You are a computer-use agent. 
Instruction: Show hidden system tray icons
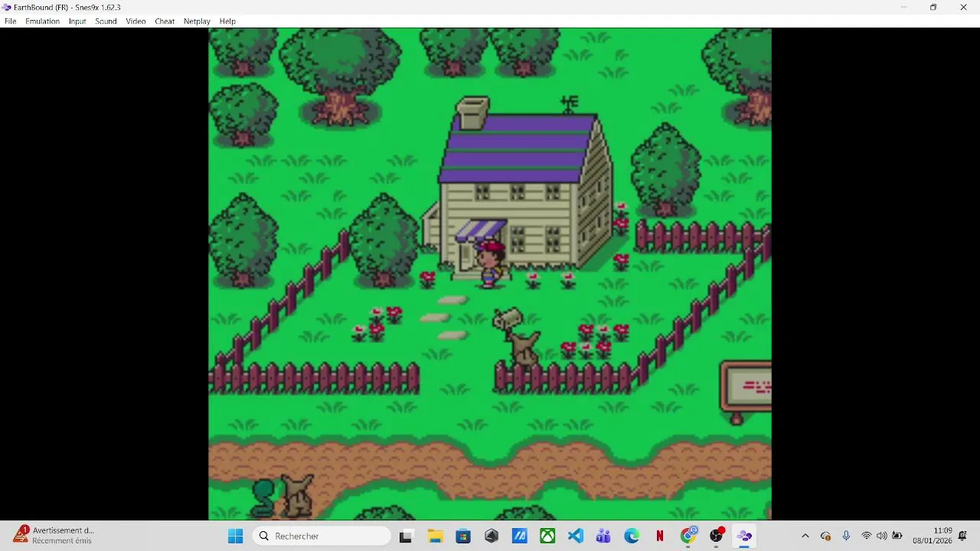click(805, 536)
